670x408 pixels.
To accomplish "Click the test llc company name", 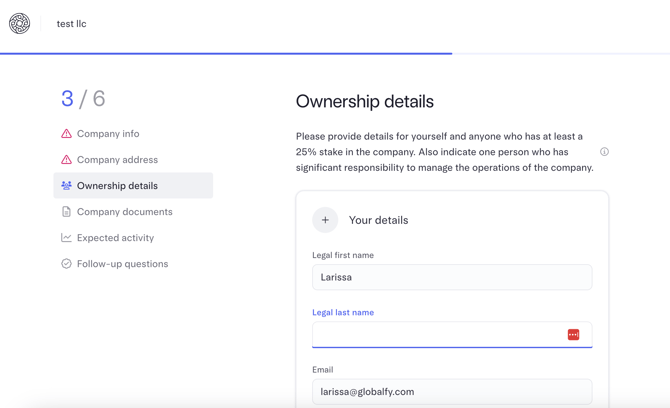I will coord(71,24).
